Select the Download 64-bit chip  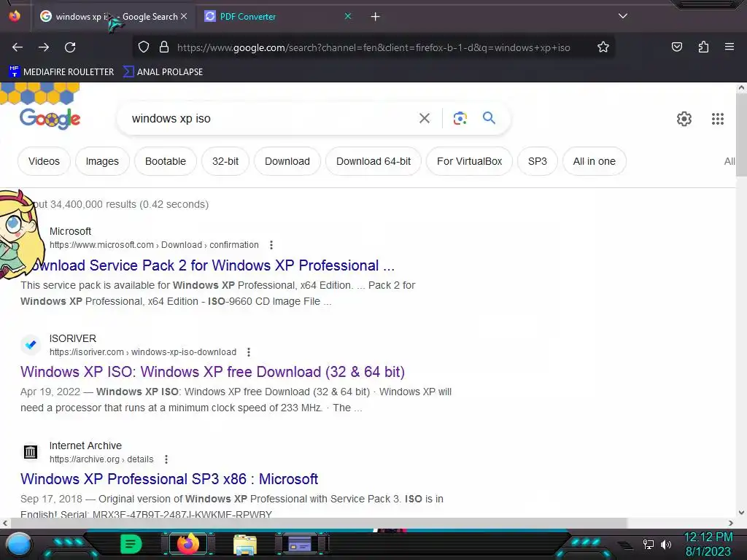373,161
